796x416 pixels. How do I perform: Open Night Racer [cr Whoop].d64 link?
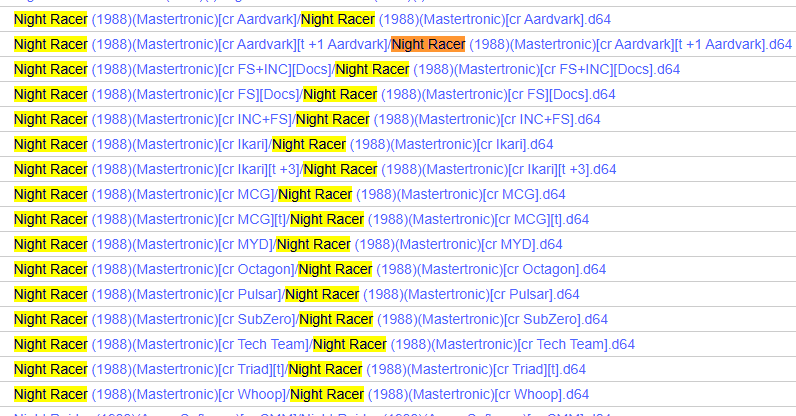301,394
